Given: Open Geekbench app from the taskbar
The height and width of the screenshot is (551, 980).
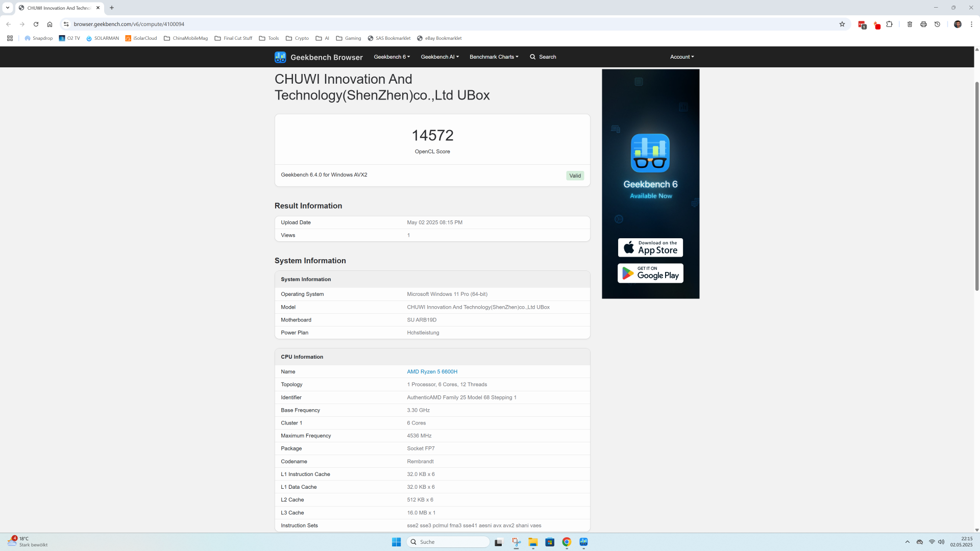Looking at the screenshot, I should 583,542.
